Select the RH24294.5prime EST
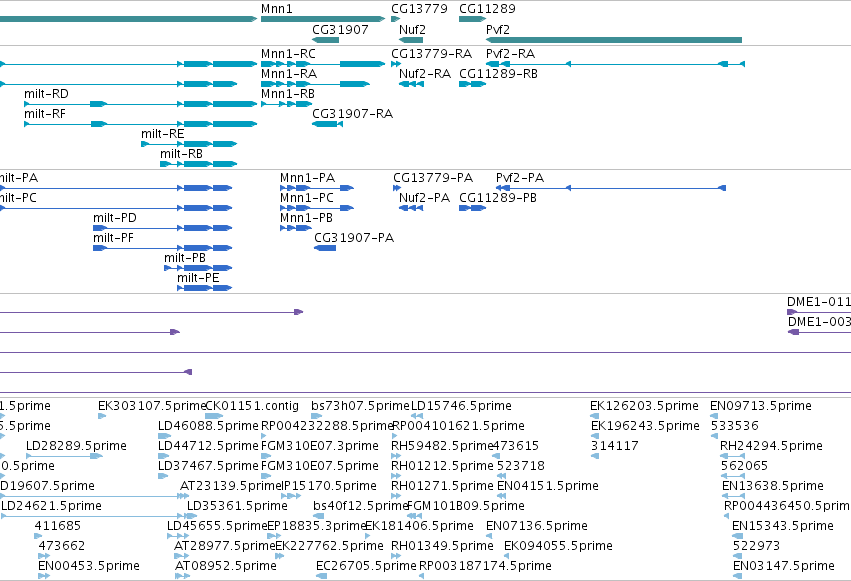Viewport: 851px width, 581px height. (733, 456)
